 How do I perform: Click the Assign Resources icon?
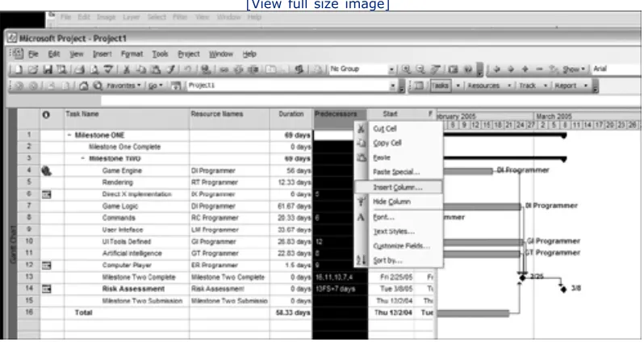pos(299,69)
